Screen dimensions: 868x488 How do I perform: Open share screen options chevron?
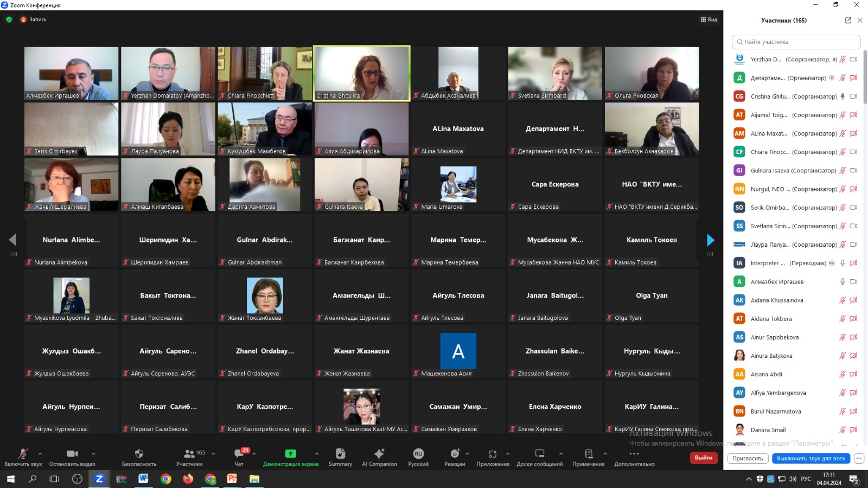317,454
